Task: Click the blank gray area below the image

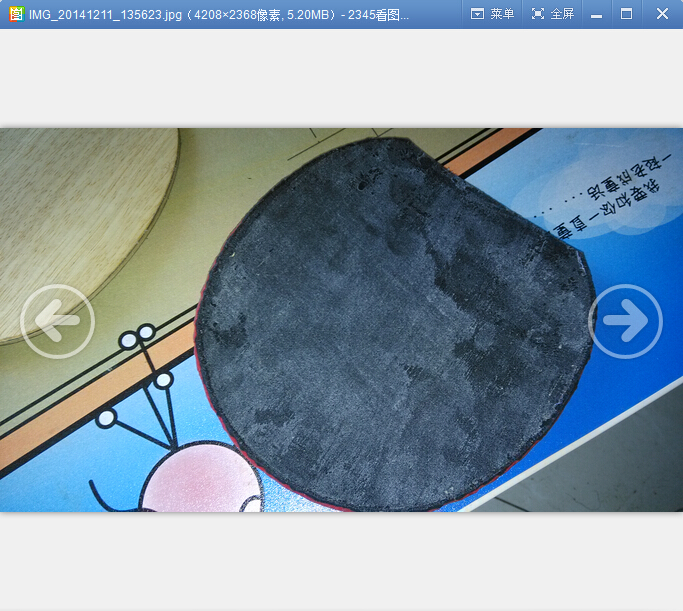Action: point(340,560)
